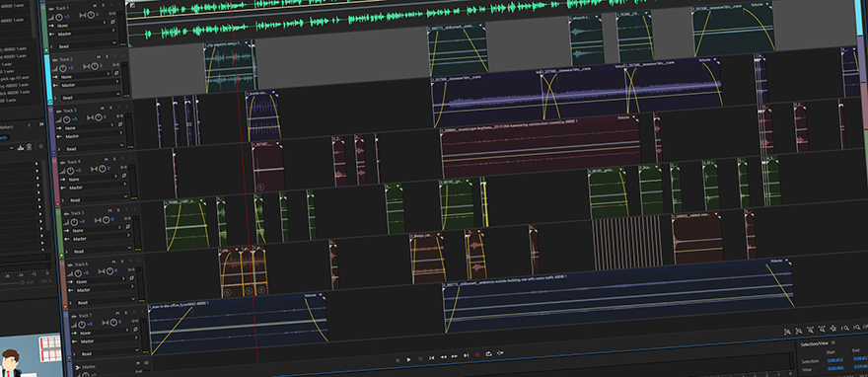Click the Loop Playback icon in the transport
Screen dimensions: 868x377
coord(489,353)
